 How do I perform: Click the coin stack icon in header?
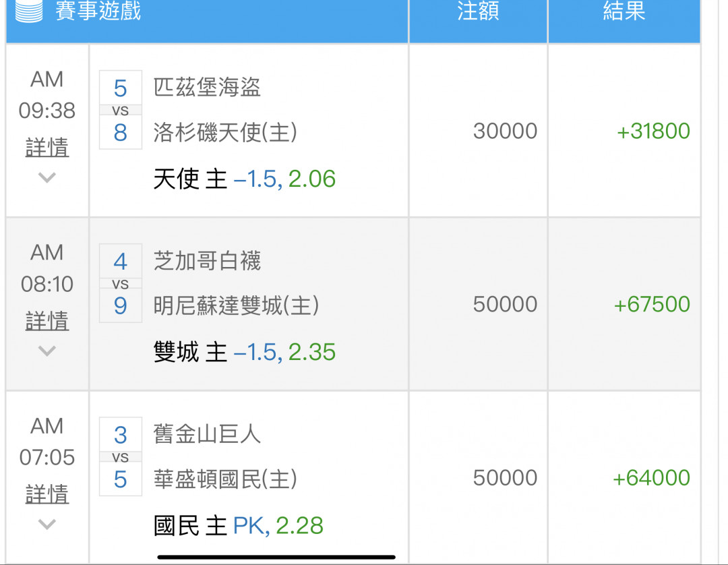pos(29,10)
